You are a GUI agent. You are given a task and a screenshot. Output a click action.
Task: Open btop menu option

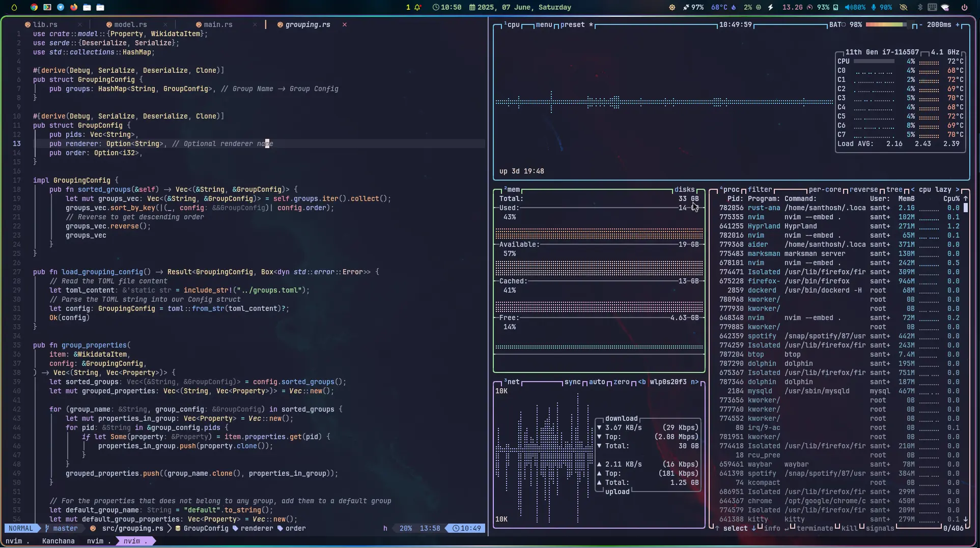point(544,24)
